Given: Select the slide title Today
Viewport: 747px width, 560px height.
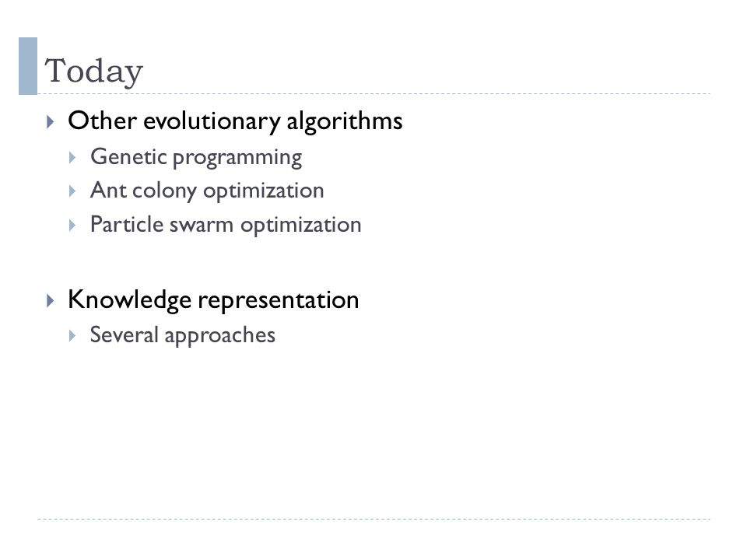Looking at the screenshot, I should (94, 71).
